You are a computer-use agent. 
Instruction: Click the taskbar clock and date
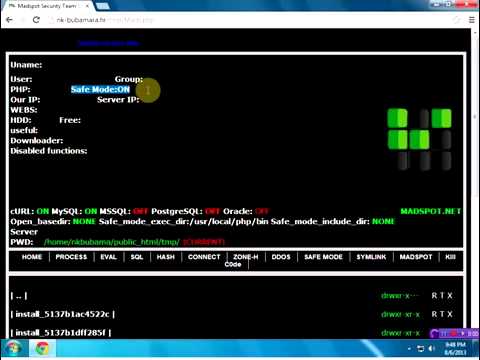(455, 349)
